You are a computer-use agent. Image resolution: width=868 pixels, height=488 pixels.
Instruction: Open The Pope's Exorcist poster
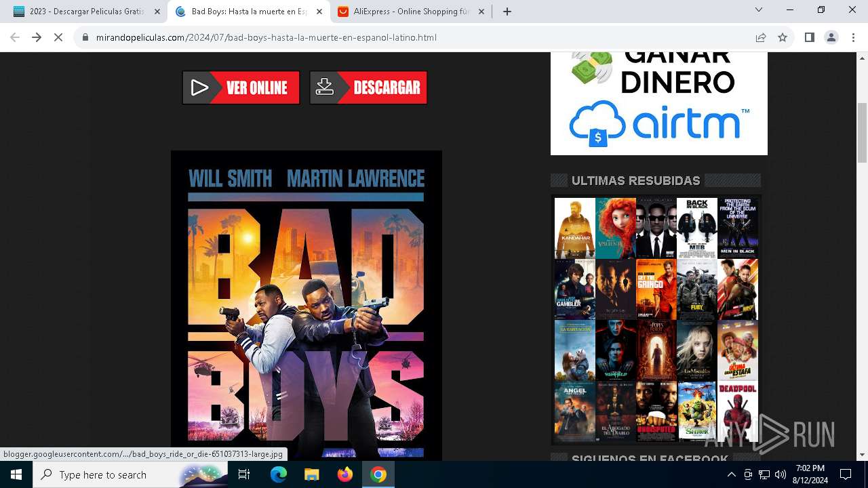point(656,350)
